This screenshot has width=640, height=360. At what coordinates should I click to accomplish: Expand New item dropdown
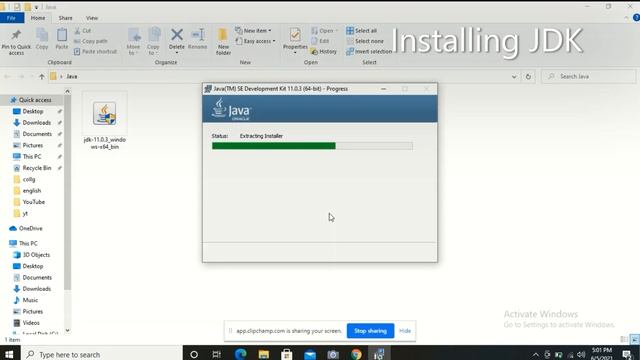pyautogui.click(x=253, y=31)
